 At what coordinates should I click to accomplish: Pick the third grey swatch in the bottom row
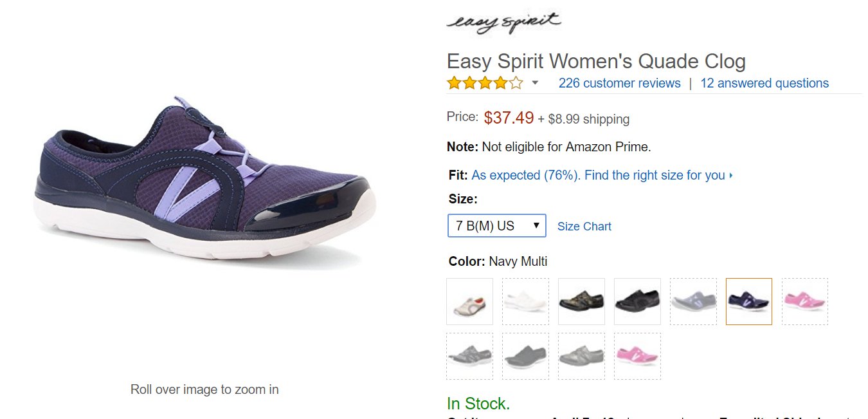pyautogui.click(x=581, y=356)
